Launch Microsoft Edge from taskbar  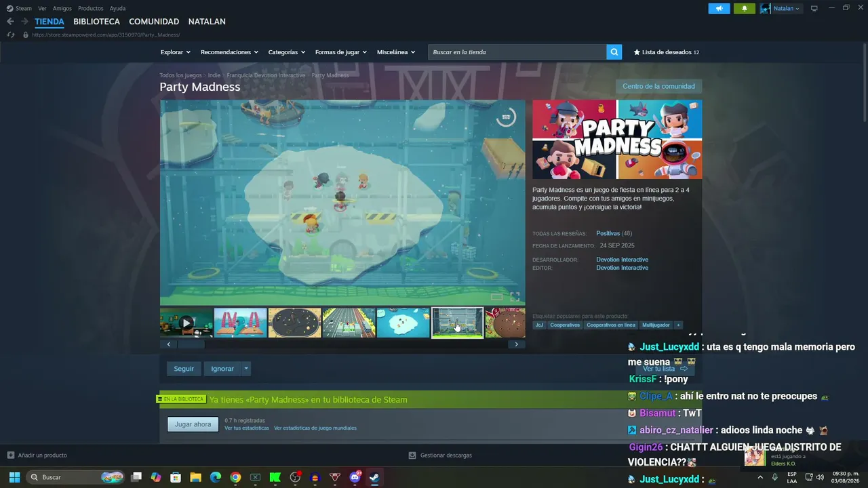coord(216,477)
